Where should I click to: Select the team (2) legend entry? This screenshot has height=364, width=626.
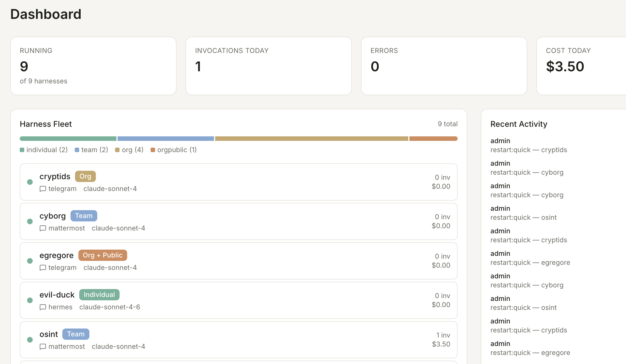tap(91, 150)
